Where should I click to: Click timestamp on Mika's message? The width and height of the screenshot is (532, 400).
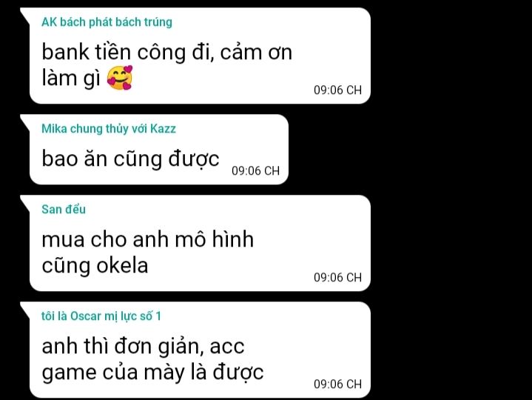coord(255,170)
